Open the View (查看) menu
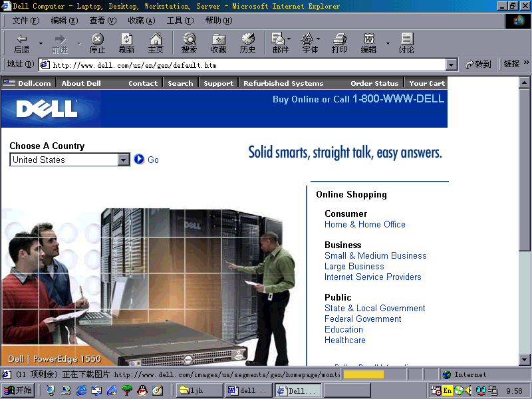532x399 pixels. click(x=103, y=21)
